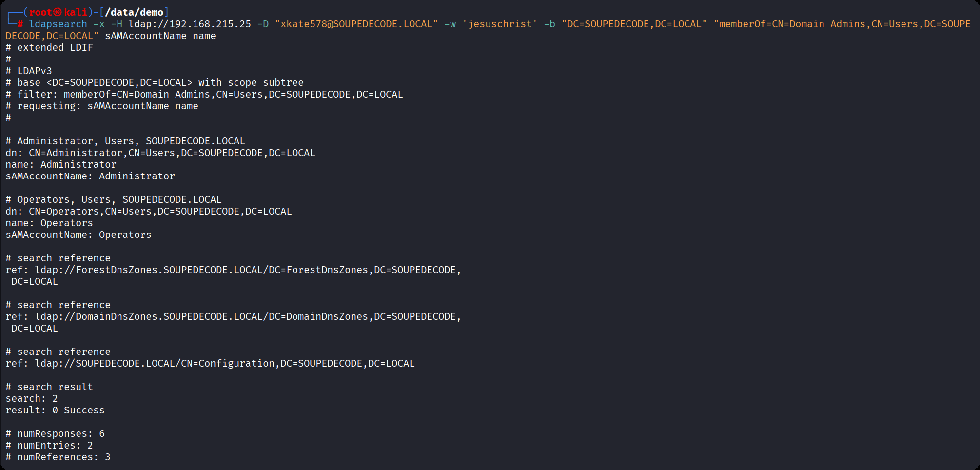Click the # extended LDIF header line
The height and width of the screenshot is (470, 980).
(x=49, y=47)
